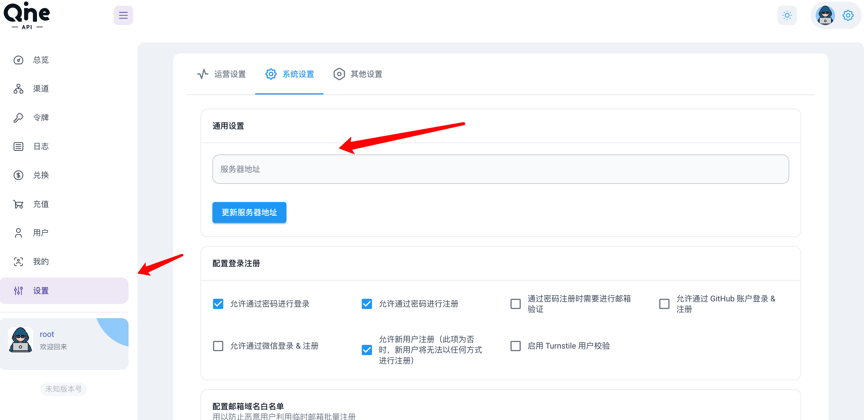Image resolution: width=868 pixels, height=420 pixels.
Task: Open the 我的 menu item
Action: point(64,262)
